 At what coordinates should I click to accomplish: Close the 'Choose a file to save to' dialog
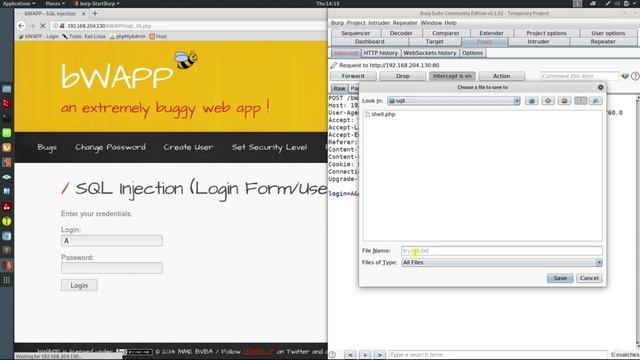pyautogui.click(x=600, y=87)
